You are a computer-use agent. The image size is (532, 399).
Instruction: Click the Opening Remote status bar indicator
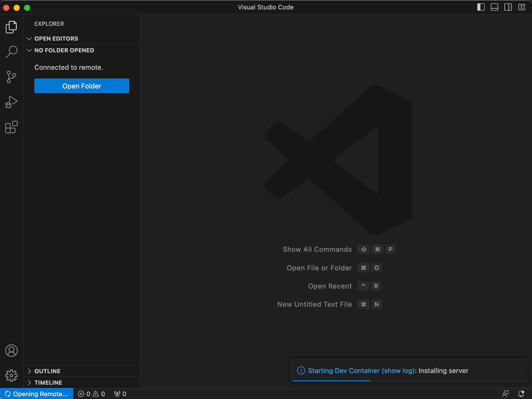36,394
